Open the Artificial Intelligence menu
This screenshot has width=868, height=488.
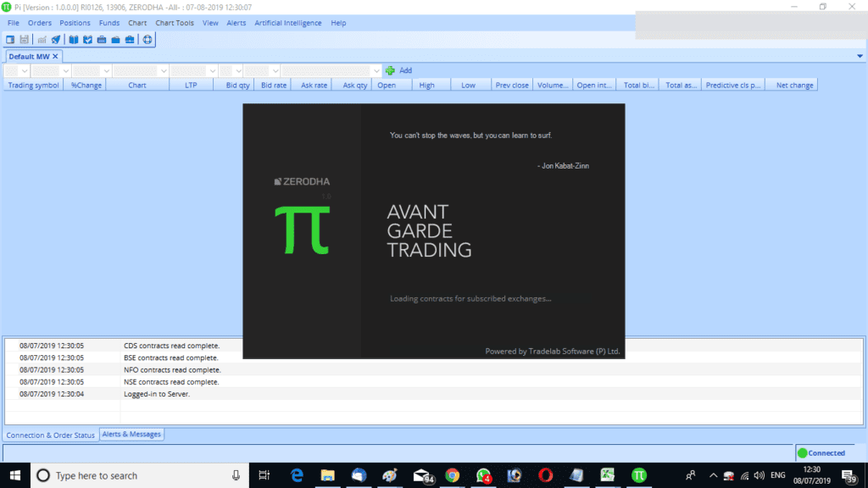coord(288,23)
